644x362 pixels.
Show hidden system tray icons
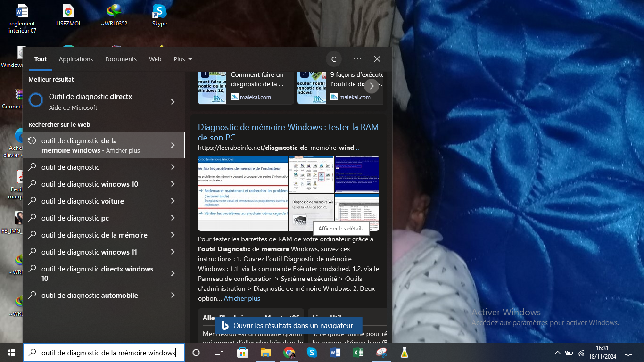click(x=558, y=353)
